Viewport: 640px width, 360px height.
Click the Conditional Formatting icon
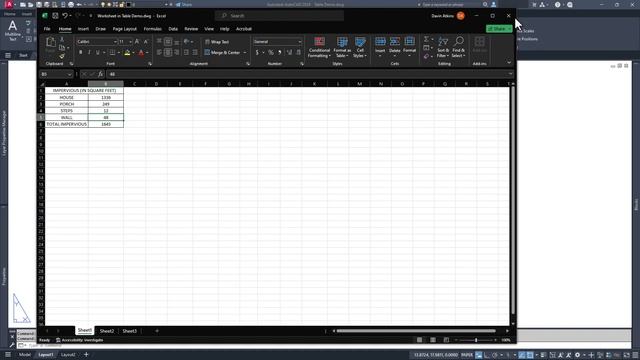(320, 42)
